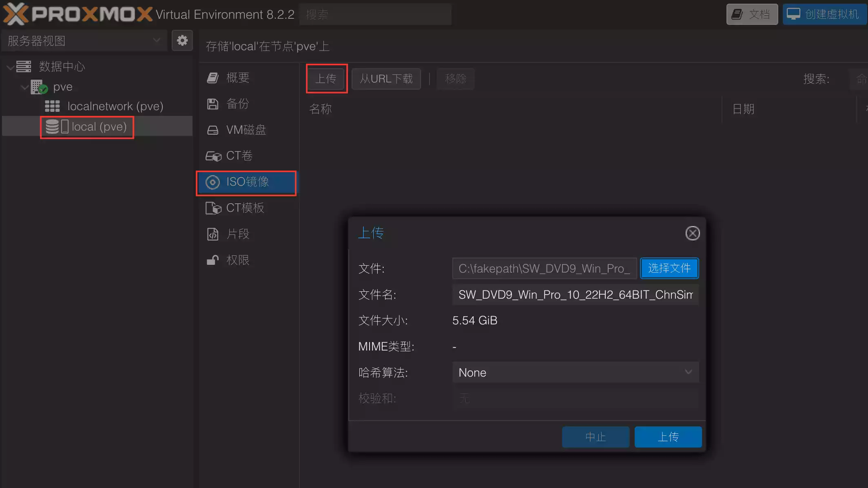Image resolution: width=868 pixels, height=488 pixels.
Task: Select the ISO镜像 tab
Action: [x=247, y=182]
